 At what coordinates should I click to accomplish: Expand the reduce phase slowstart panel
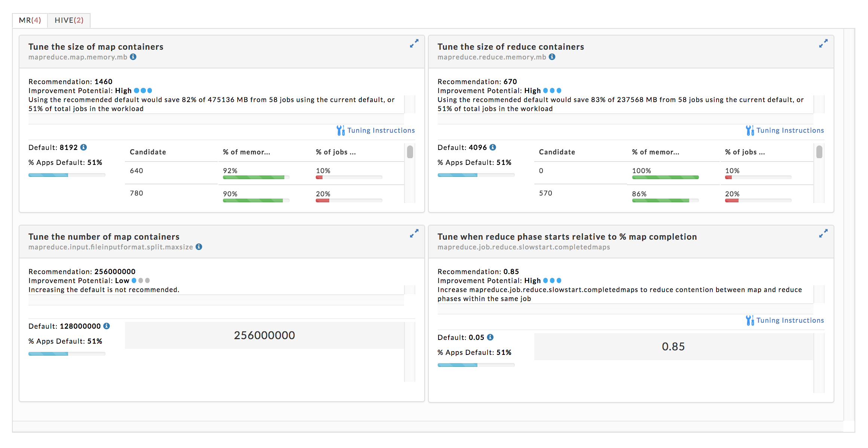[823, 233]
